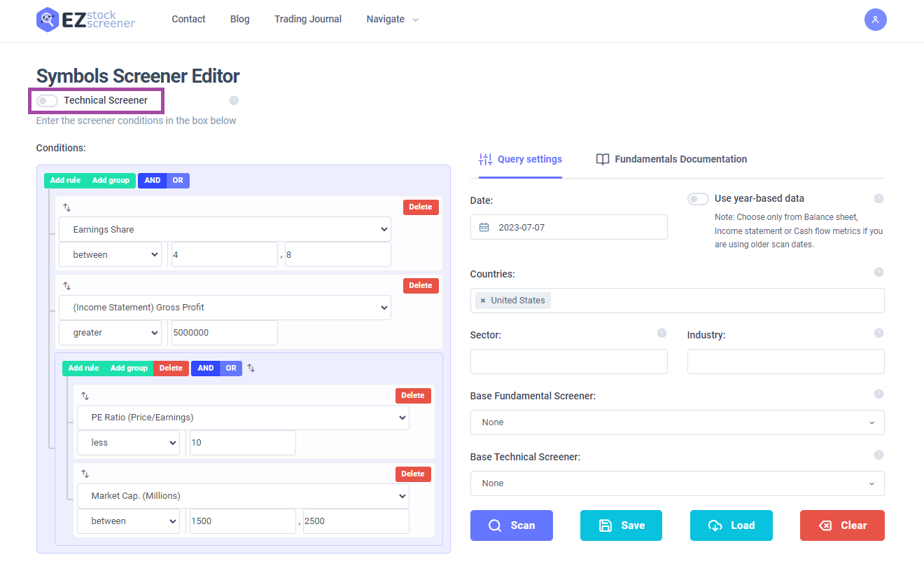Image resolution: width=924 pixels, height=564 pixels.
Task: Delete the nested group
Action: (x=171, y=369)
